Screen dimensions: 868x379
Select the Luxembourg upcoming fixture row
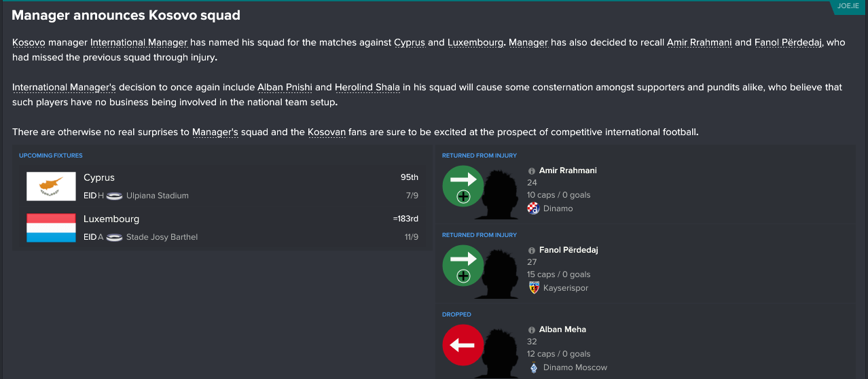click(222, 228)
